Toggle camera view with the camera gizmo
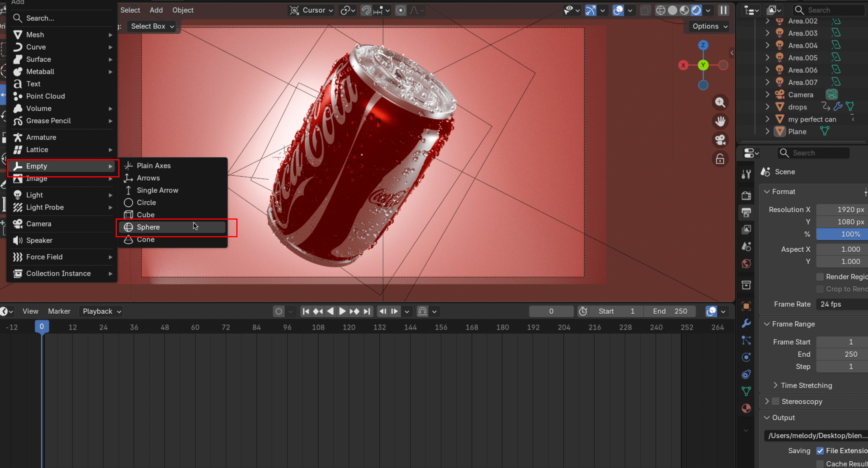868x468 pixels. pyautogui.click(x=720, y=140)
